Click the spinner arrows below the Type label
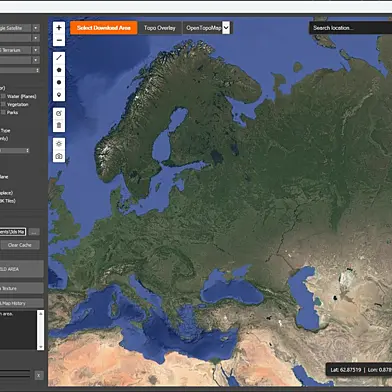 (27, 151)
